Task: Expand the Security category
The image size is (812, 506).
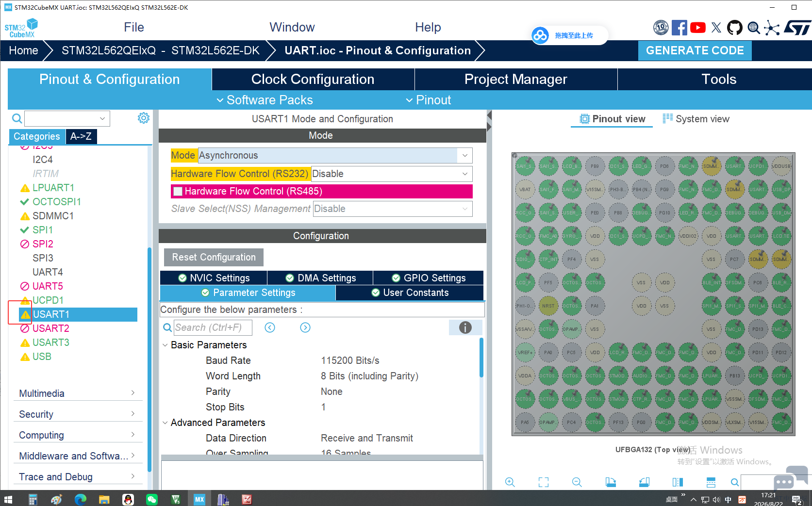Action: [x=78, y=414]
